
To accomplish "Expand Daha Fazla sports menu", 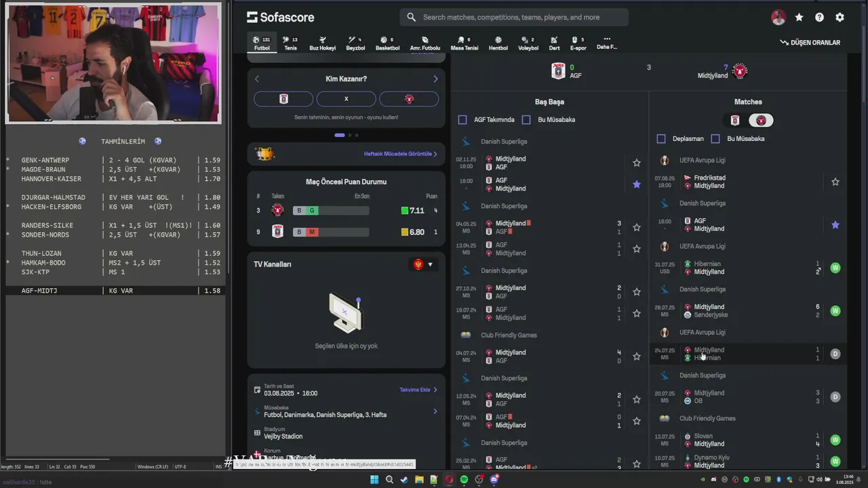I will (607, 43).
